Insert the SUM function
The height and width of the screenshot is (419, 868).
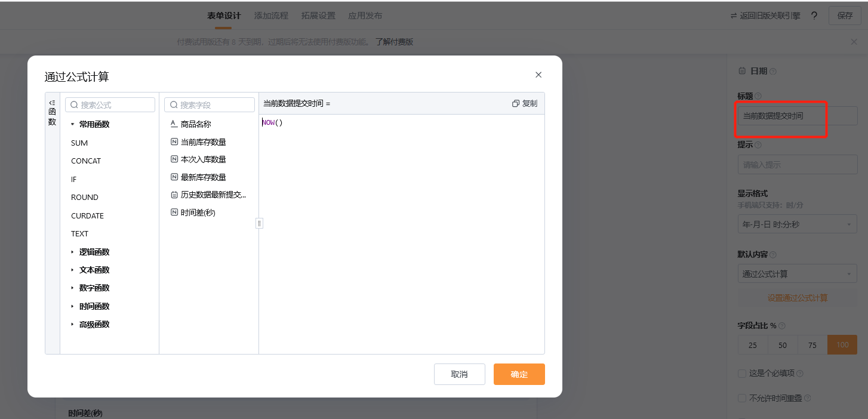[79, 143]
